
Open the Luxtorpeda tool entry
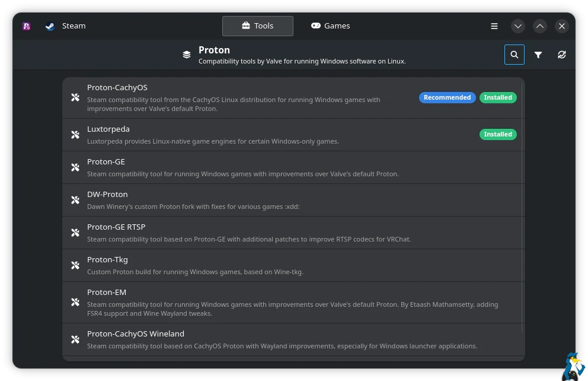pyautogui.click(x=293, y=135)
